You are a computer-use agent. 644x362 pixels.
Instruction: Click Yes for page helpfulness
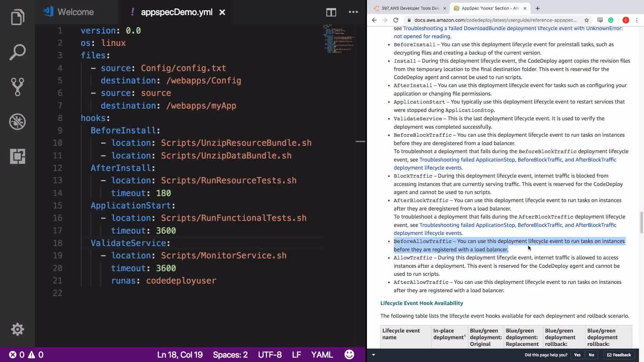point(577,355)
